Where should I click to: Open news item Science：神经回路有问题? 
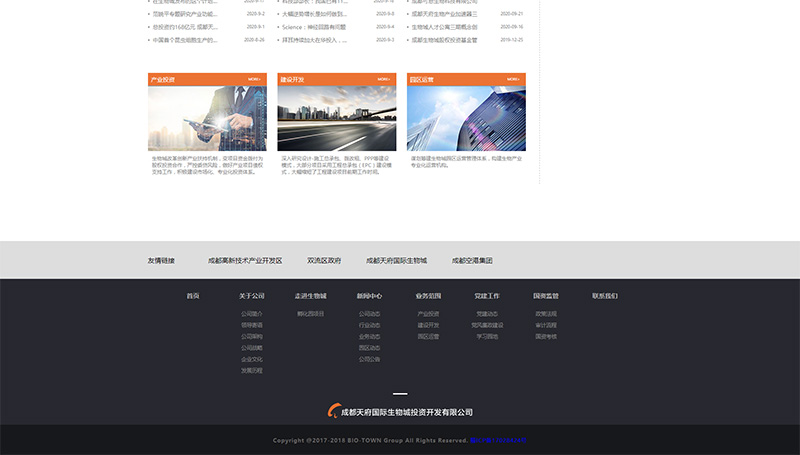314,27
